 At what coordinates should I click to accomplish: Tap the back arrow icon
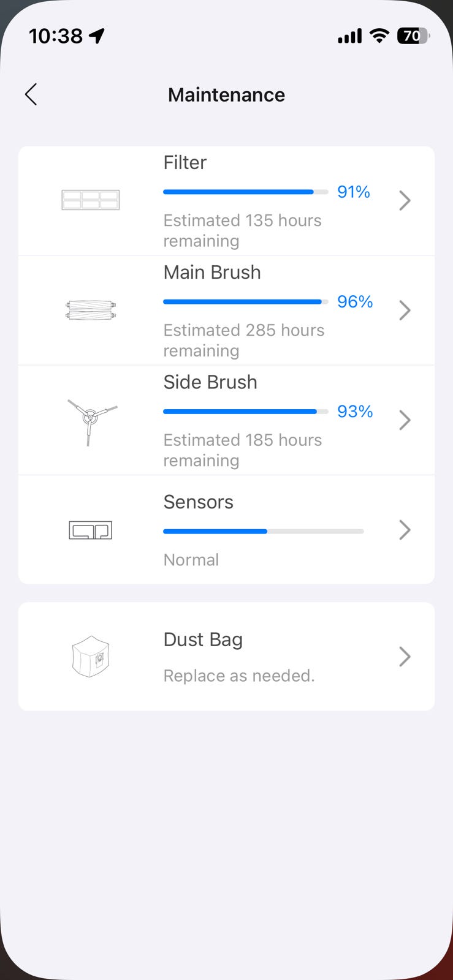click(31, 94)
